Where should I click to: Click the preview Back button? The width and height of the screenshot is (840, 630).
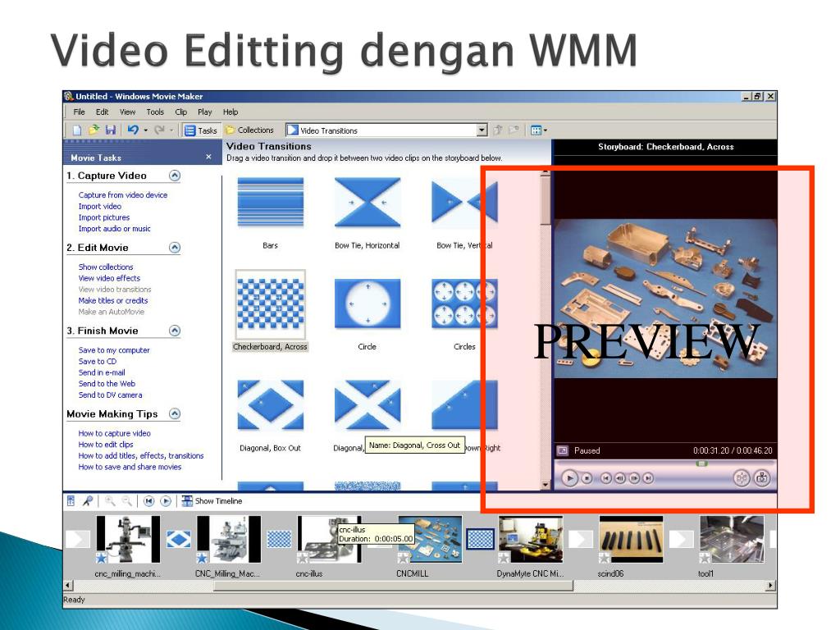coord(605,478)
